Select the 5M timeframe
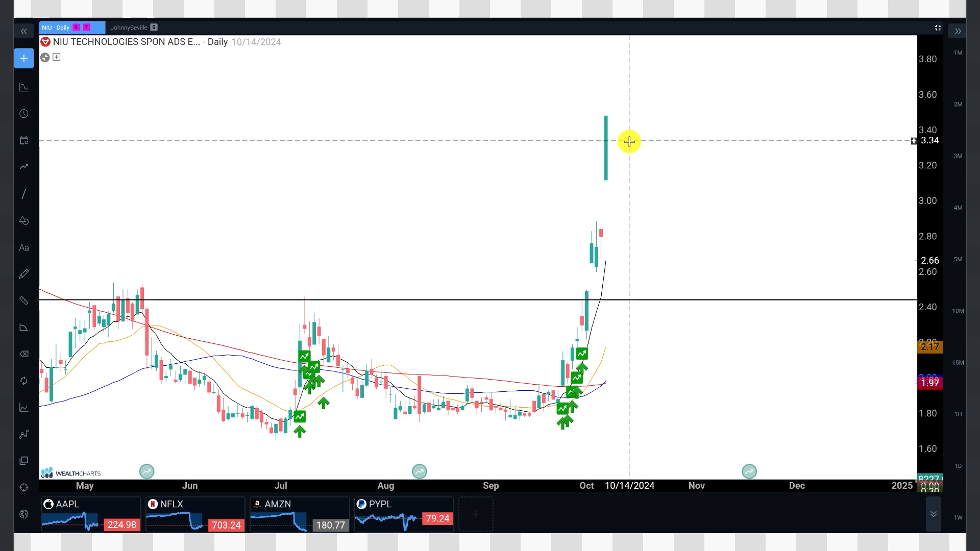This screenshot has height=551, width=980. pos(958,259)
